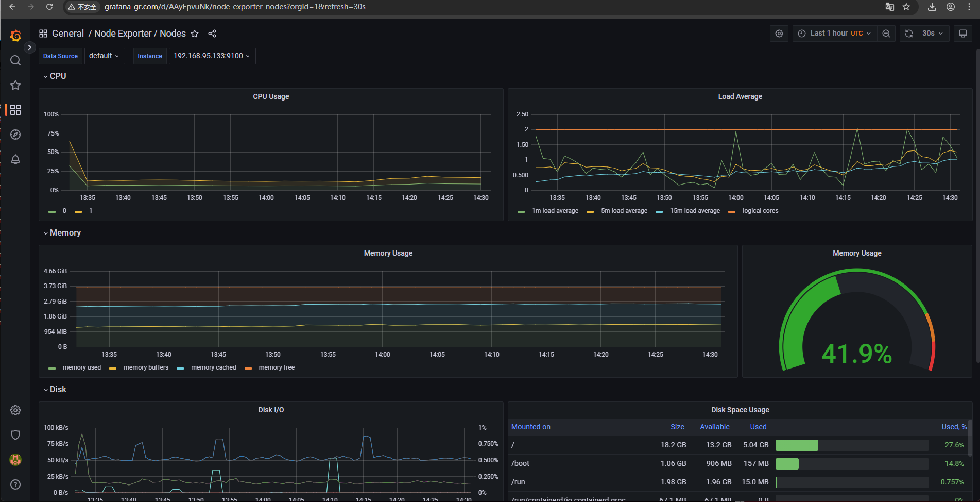Expand the side menu with chevron arrow
The height and width of the screenshot is (502, 980).
coord(29,47)
